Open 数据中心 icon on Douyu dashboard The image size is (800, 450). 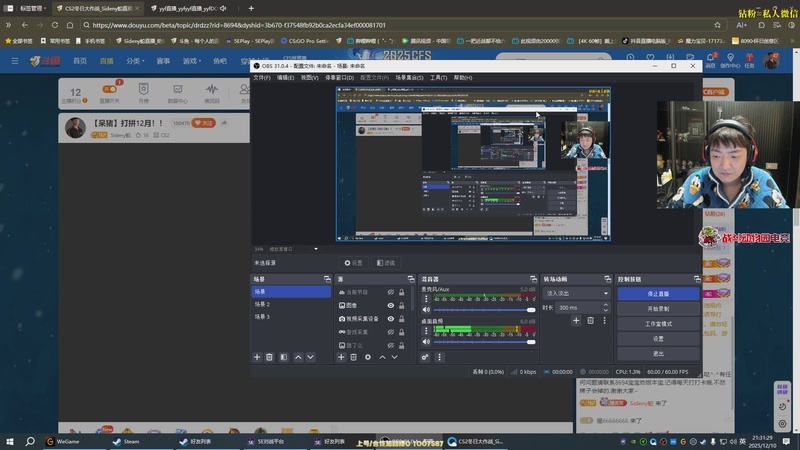tap(178, 89)
